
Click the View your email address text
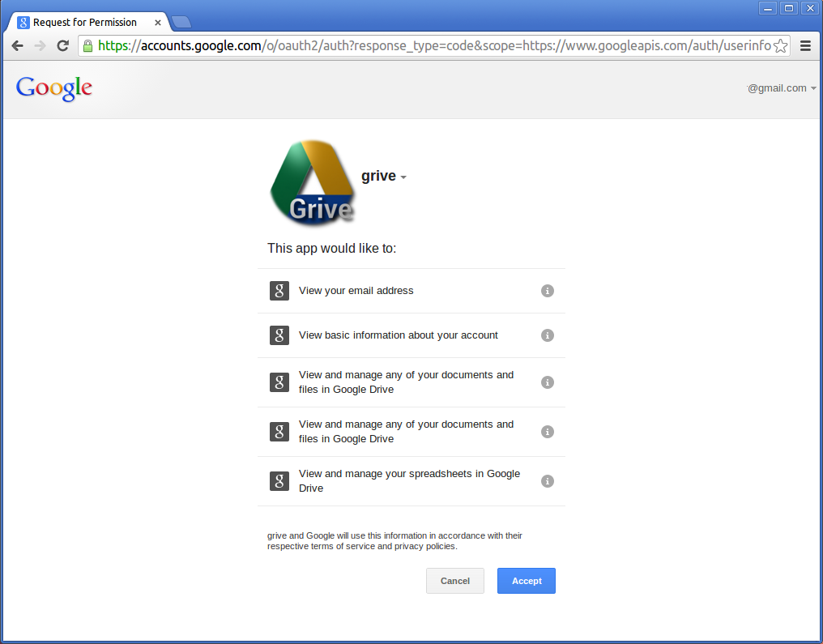coord(356,291)
